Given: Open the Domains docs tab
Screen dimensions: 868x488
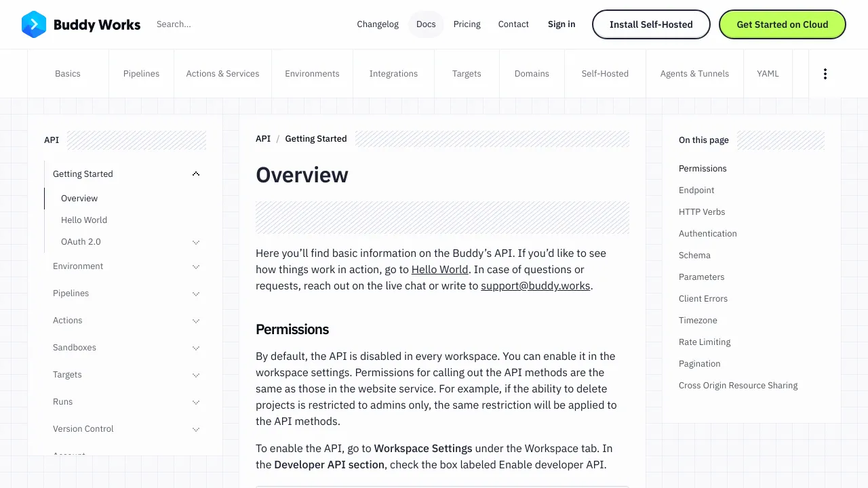Looking at the screenshot, I should pyautogui.click(x=532, y=73).
